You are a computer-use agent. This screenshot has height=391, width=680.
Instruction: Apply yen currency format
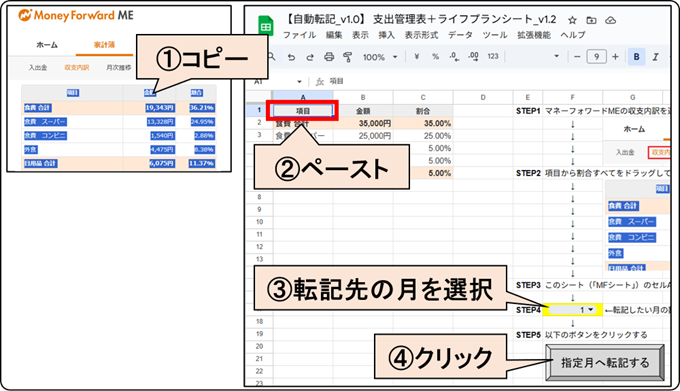417,56
